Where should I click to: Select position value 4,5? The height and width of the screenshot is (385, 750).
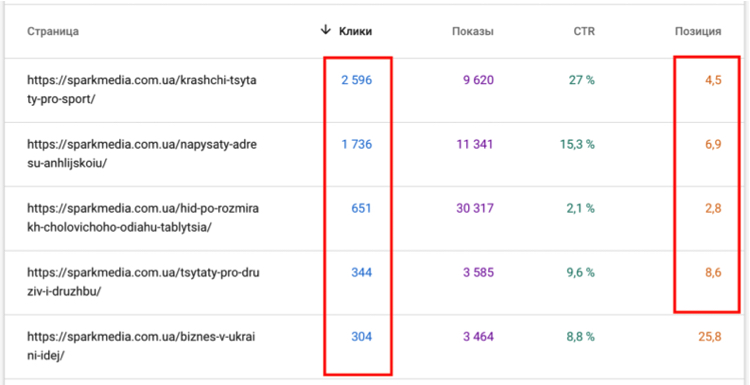tap(713, 80)
